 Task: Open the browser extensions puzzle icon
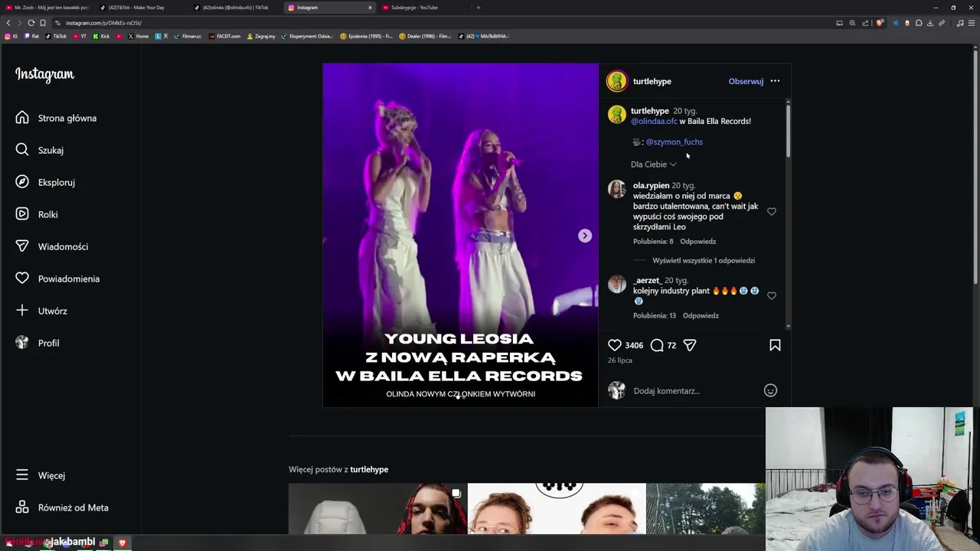click(919, 23)
